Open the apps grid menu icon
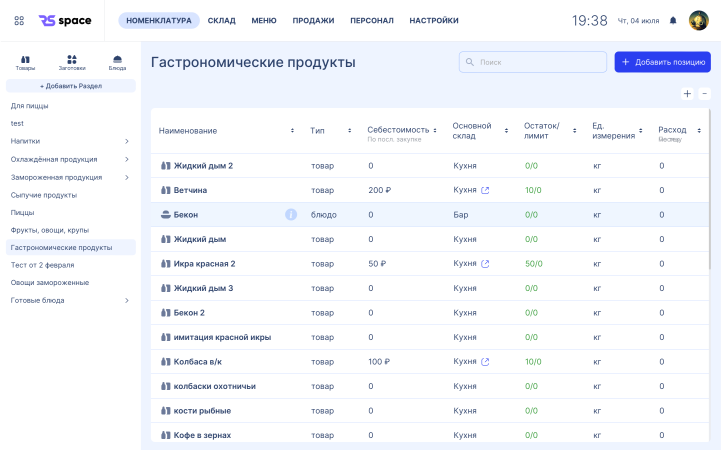 click(19, 20)
